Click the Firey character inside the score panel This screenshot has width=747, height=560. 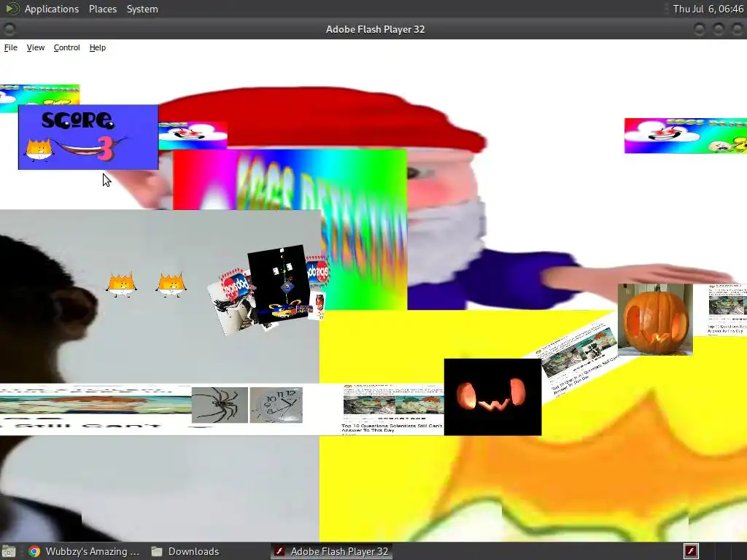38,150
